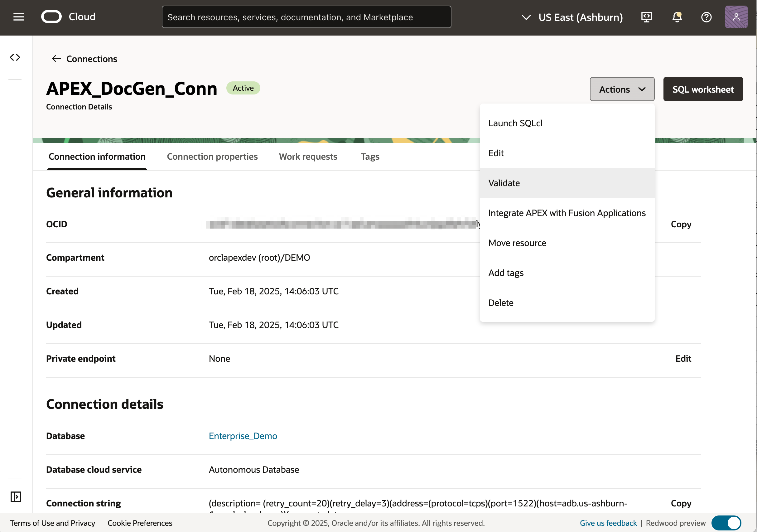Viewport: 757px width, 532px height.
Task: Switch to the Connection properties tab
Action: (212, 156)
